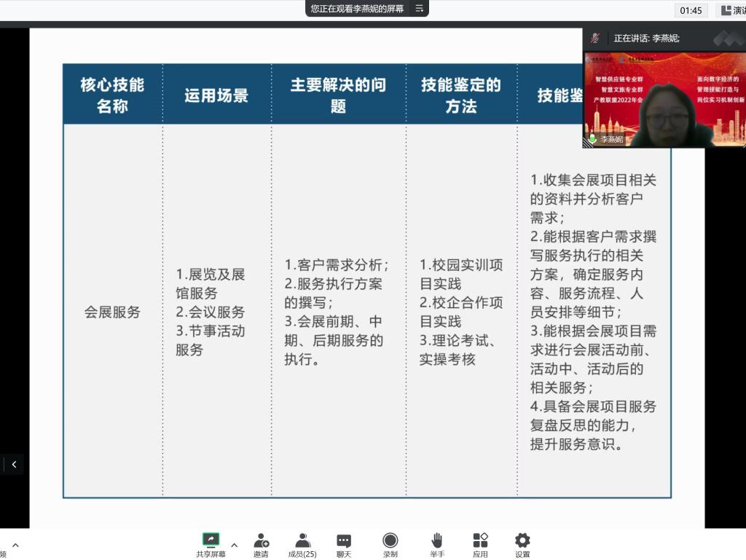
Task: Click the 会展服务 cell in shared slide
Action: tap(112, 312)
